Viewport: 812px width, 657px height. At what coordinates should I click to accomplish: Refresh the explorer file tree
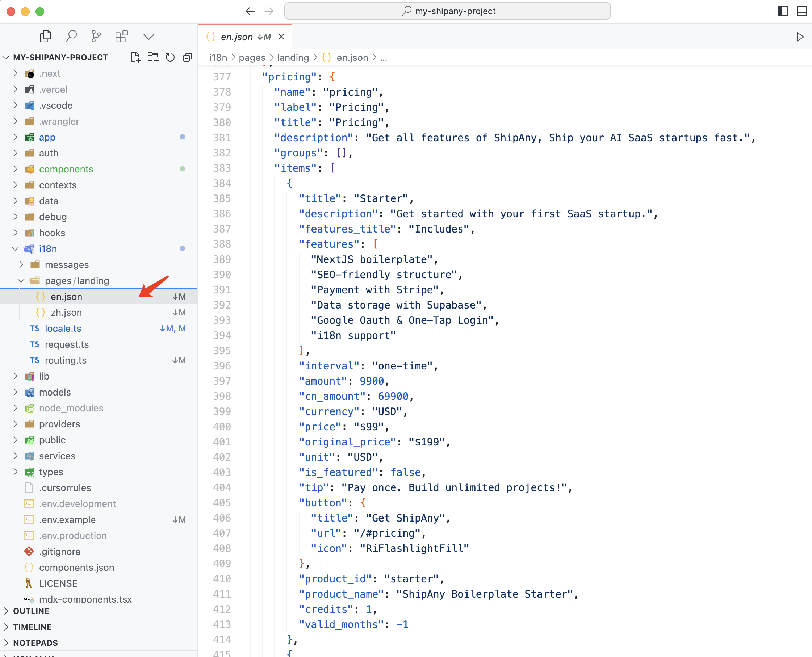tap(170, 57)
